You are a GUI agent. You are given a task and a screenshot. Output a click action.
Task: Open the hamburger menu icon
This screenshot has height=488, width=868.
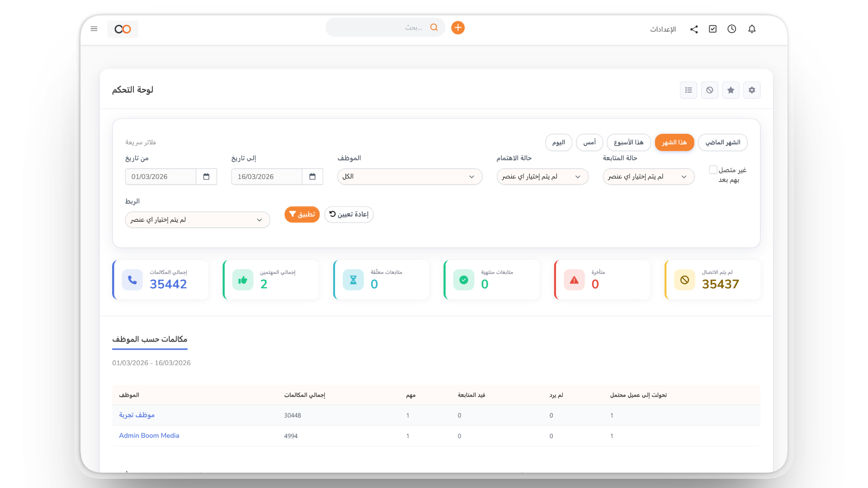click(x=94, y=29)
